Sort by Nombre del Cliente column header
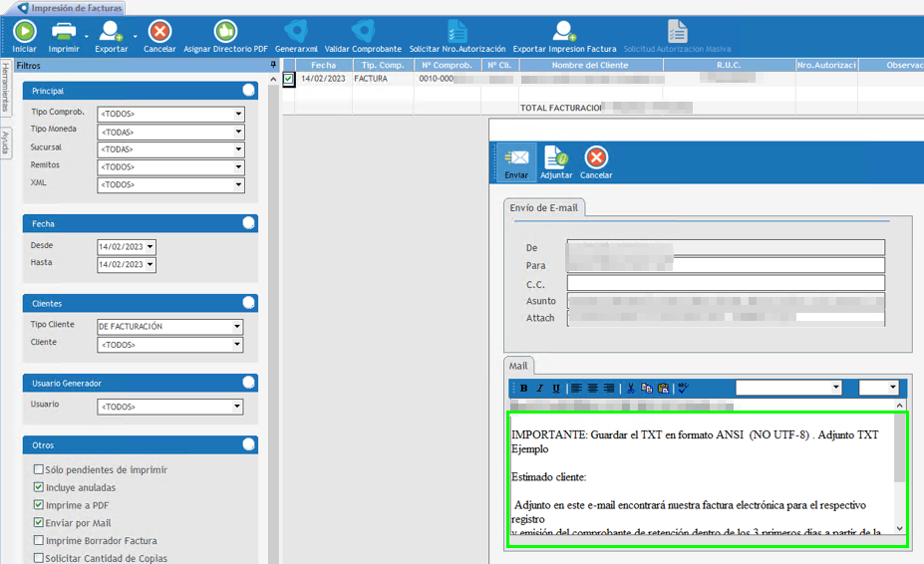The image size is (924, 564). [x=590, y=65]
